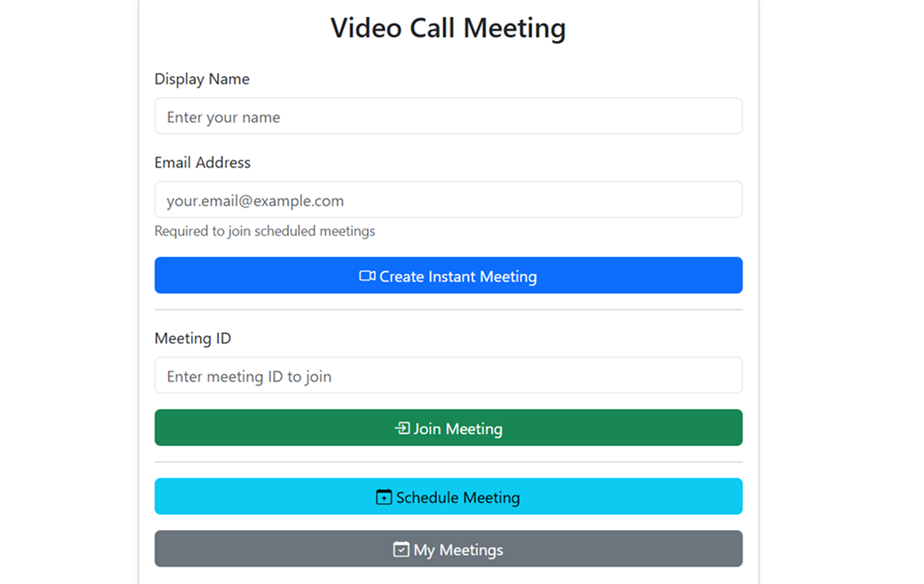Click the calendar-plus icon beside Schedule Meeting
Image resolution: width=924 pixels, height=584 pixels.
[383, 497]
